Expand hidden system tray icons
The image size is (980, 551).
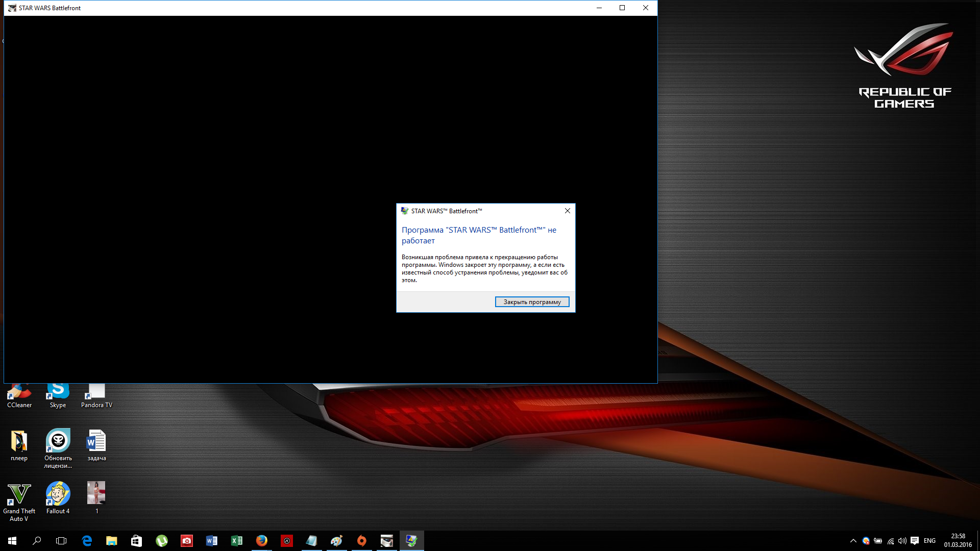coord(853,541)
